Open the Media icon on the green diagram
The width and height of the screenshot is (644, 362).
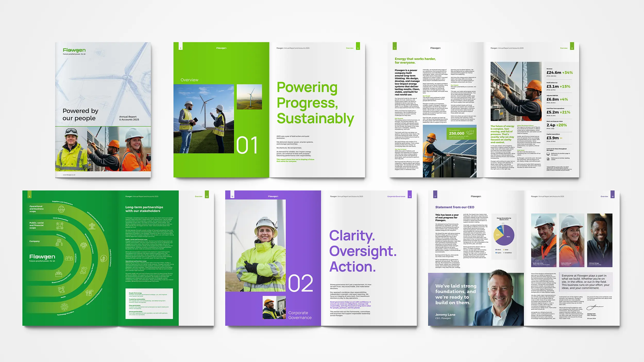coord(62,290)
